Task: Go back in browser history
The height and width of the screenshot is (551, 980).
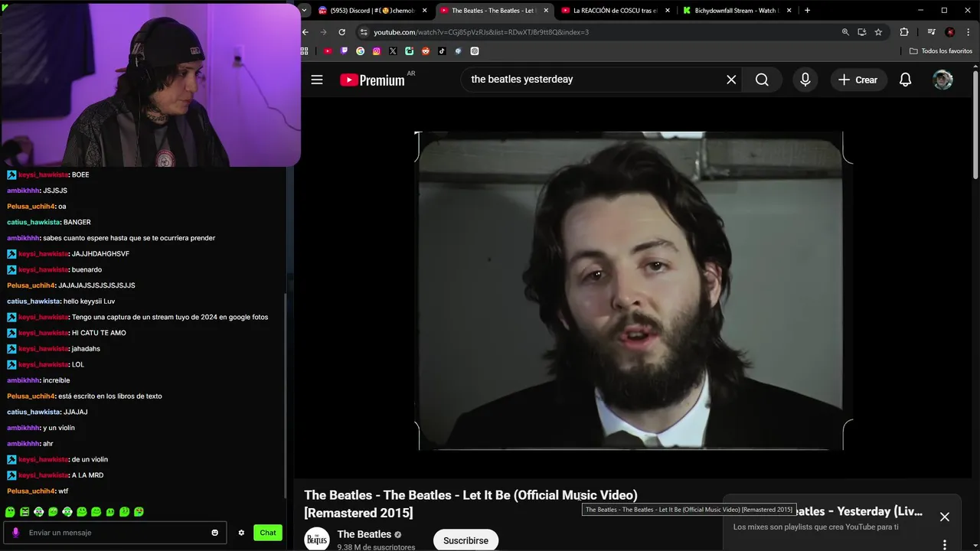Action: tap(305, 32)
